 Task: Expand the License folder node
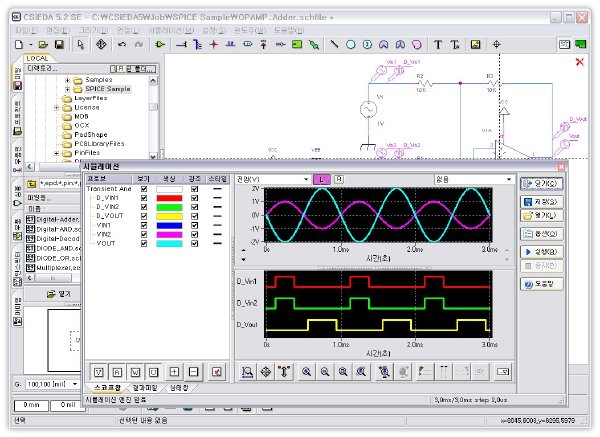coord(57,108)
